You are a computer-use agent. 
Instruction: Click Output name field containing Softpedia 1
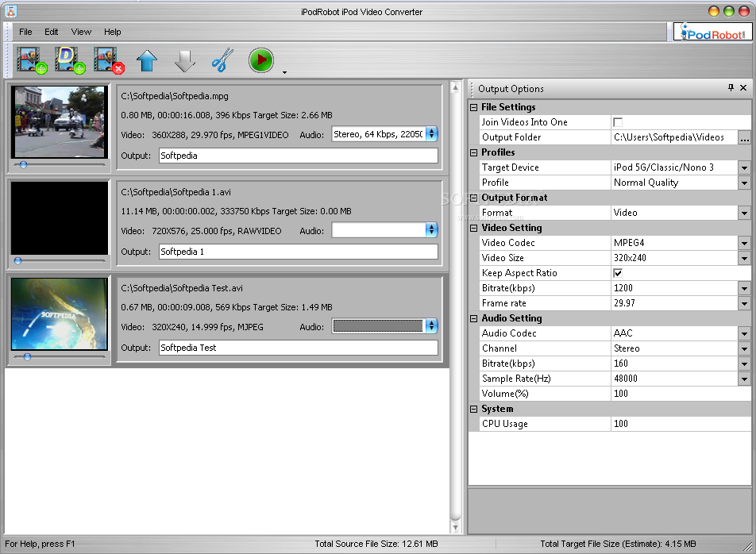(x=299, y=252)
